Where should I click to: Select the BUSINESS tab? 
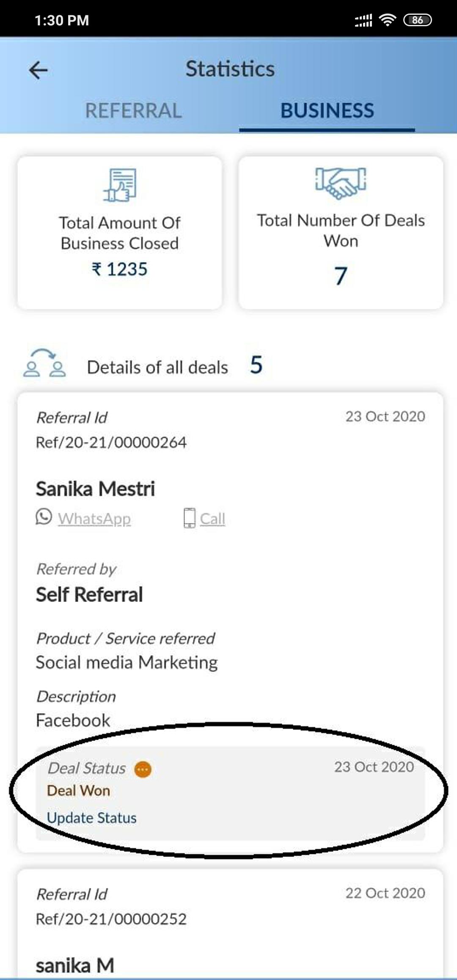pos(327,111)
